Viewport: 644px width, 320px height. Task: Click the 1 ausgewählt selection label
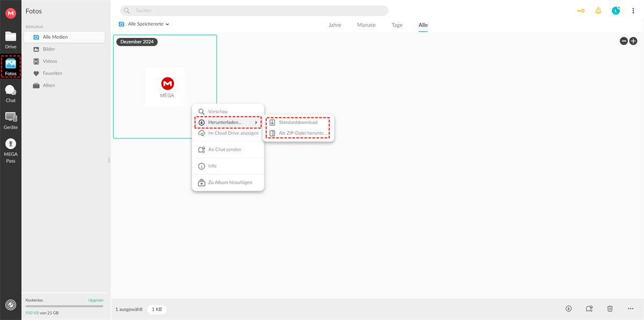[x=129, y=309]
